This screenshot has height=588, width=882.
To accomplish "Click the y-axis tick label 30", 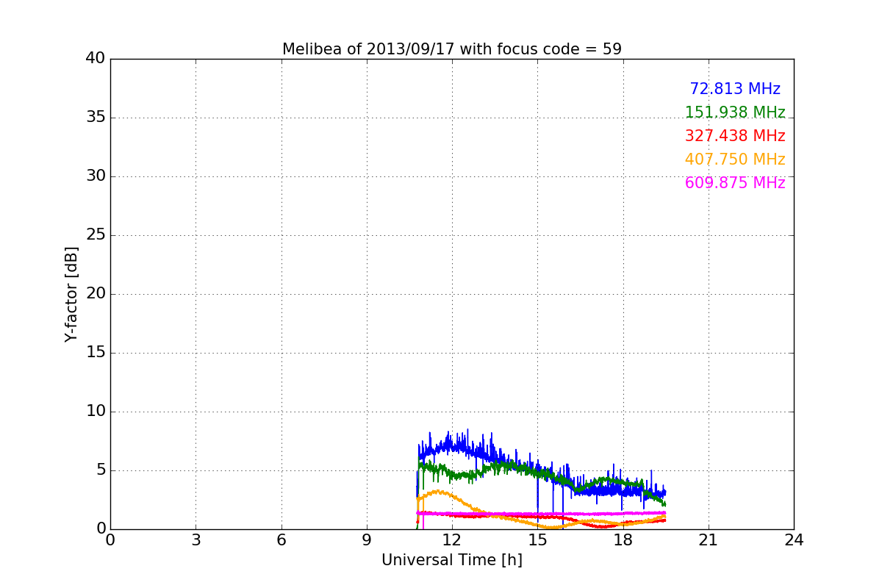I will (x=96, y=176).
